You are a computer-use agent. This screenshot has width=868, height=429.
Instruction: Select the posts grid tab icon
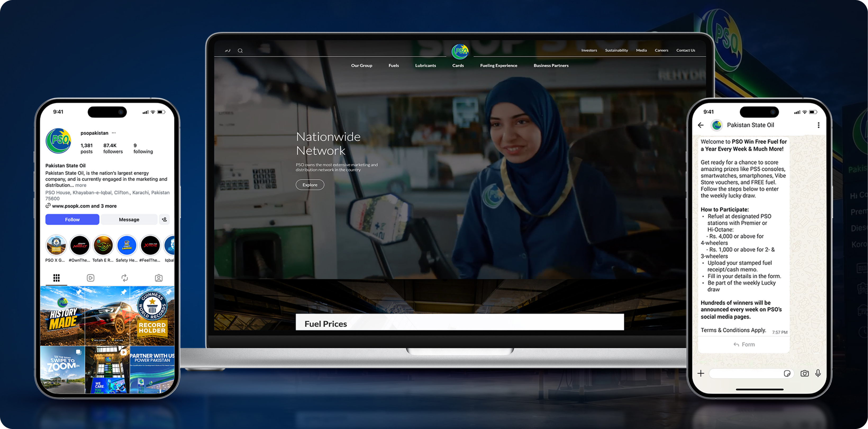[x=56, y=278]
